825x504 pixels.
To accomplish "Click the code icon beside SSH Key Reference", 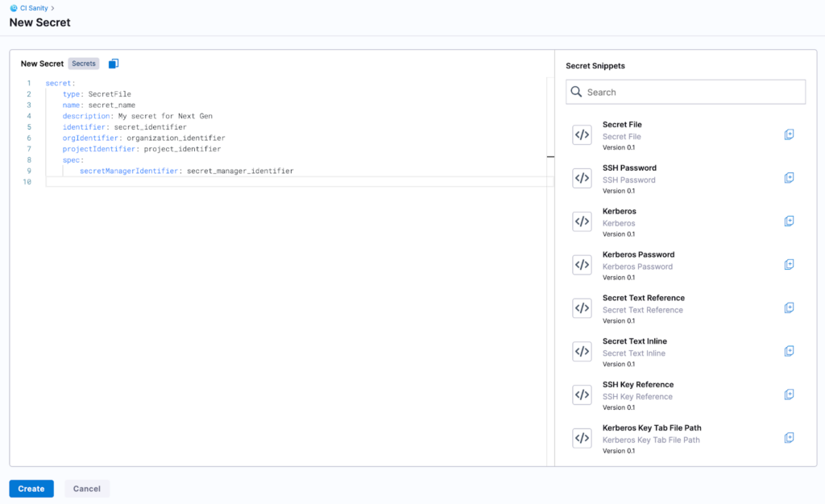I will pyautogui.click(x=582, y=395).
